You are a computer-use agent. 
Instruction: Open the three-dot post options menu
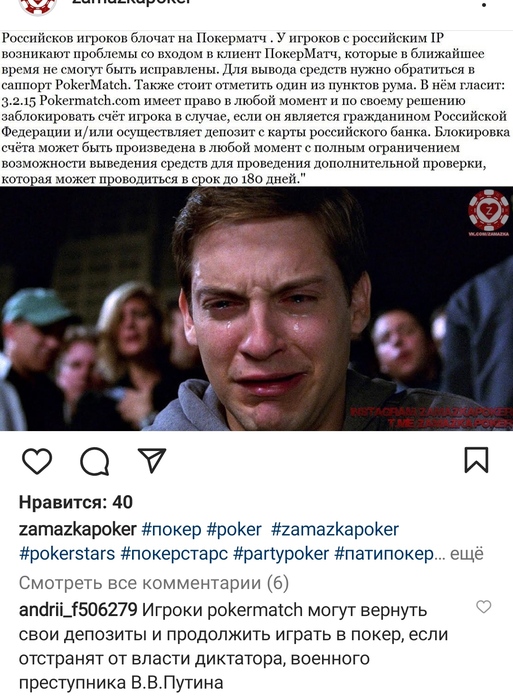coord(484,4)
